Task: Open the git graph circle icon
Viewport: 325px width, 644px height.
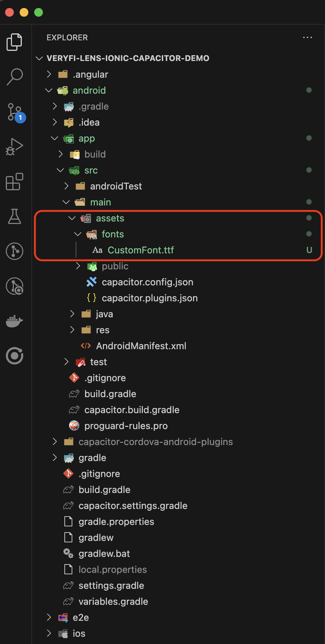Action: pyautogui.click(x=15, y=251)
